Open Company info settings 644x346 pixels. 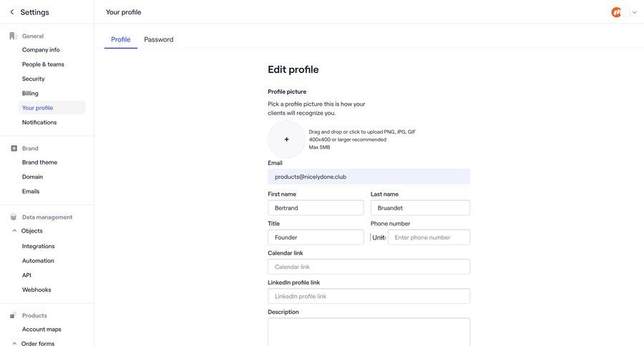point(41,49)
